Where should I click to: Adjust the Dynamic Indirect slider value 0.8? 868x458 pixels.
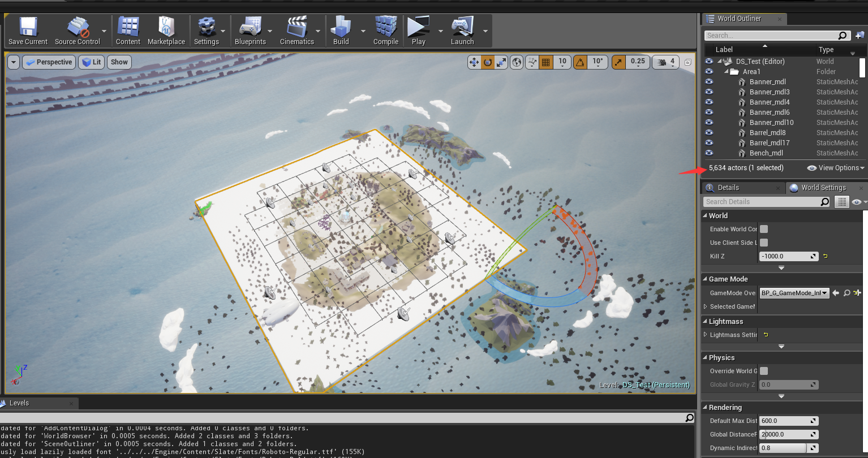pos(789,448)
